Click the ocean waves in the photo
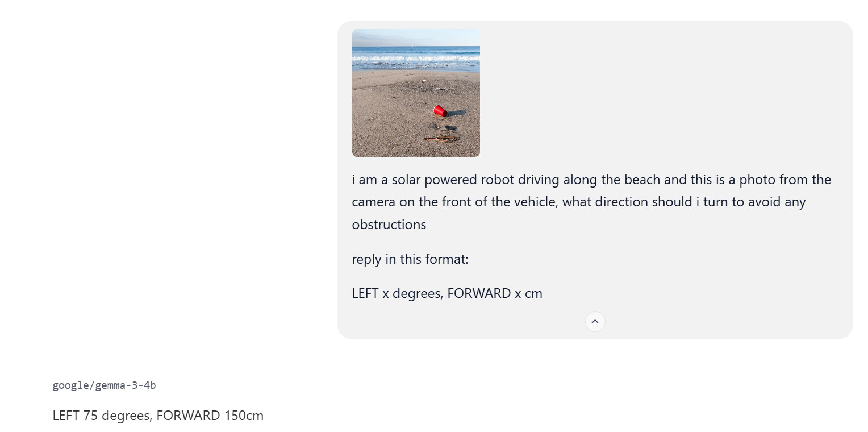Image resolution: width=868 pixels, height=432 pixels. coord(416,59)
